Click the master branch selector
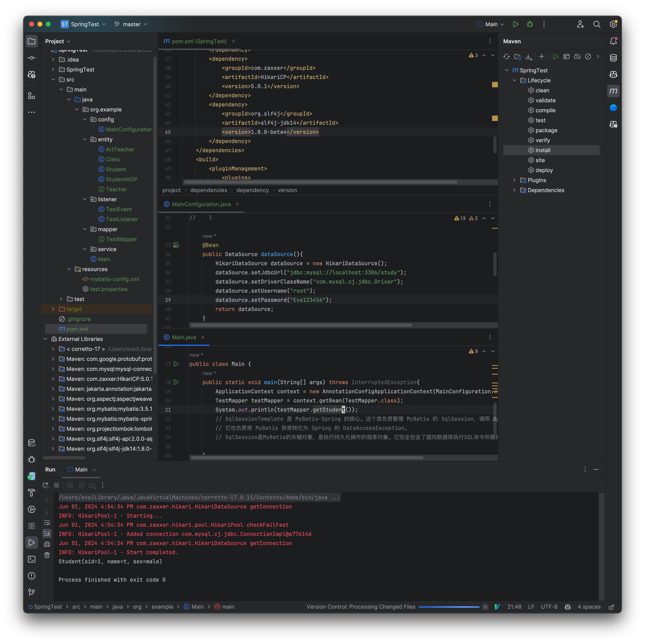 coord(131,24)
